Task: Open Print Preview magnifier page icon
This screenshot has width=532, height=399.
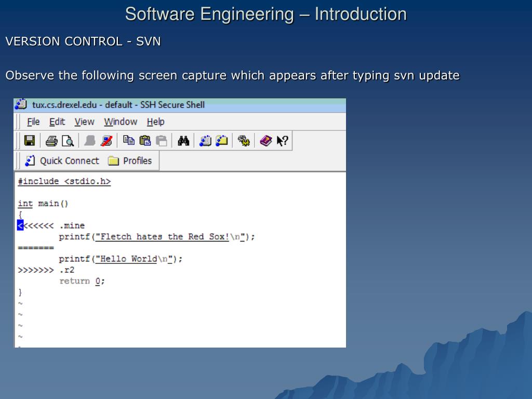Action: (68, 140)
